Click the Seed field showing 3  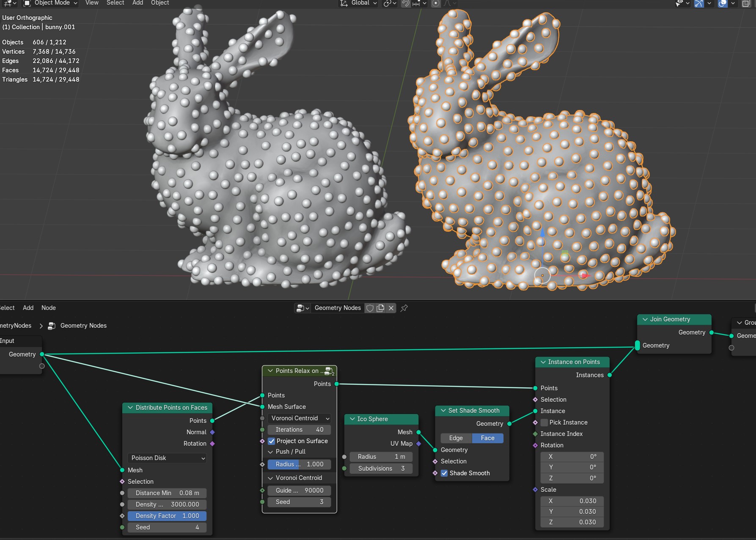coord(300,502)
